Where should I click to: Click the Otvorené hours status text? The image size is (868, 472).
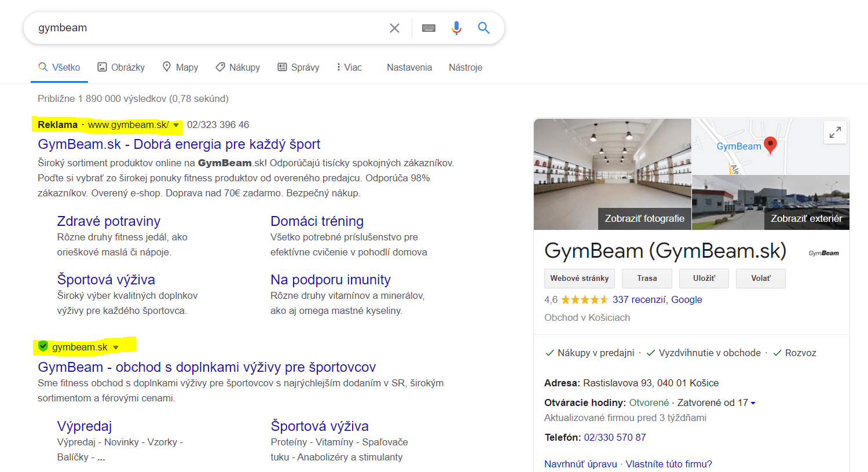[649, 403]
